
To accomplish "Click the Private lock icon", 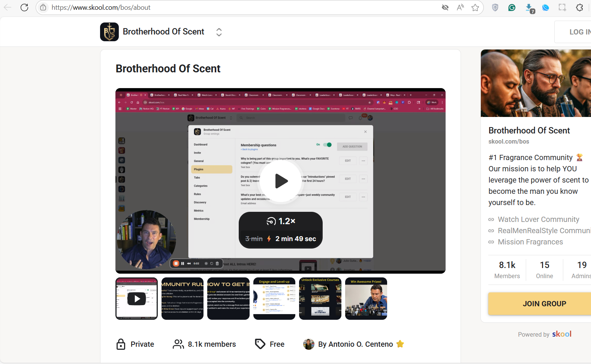I will [x=121, y=344].
